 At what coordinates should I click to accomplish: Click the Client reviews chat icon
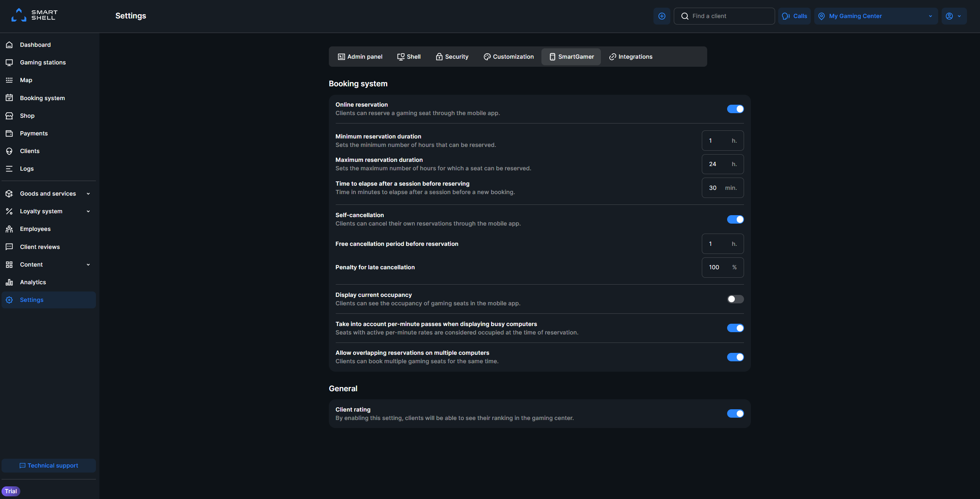pyautogui.click(x=9, y=247)
